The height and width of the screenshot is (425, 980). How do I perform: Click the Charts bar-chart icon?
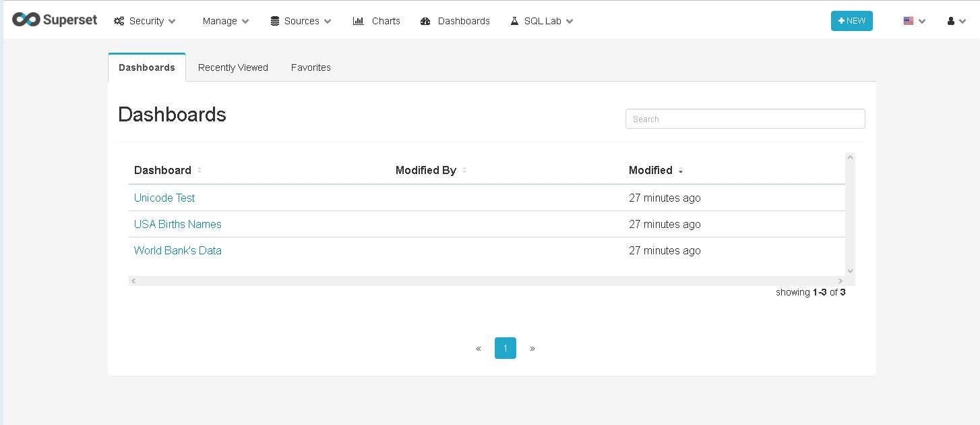click(x=359, y=21)
